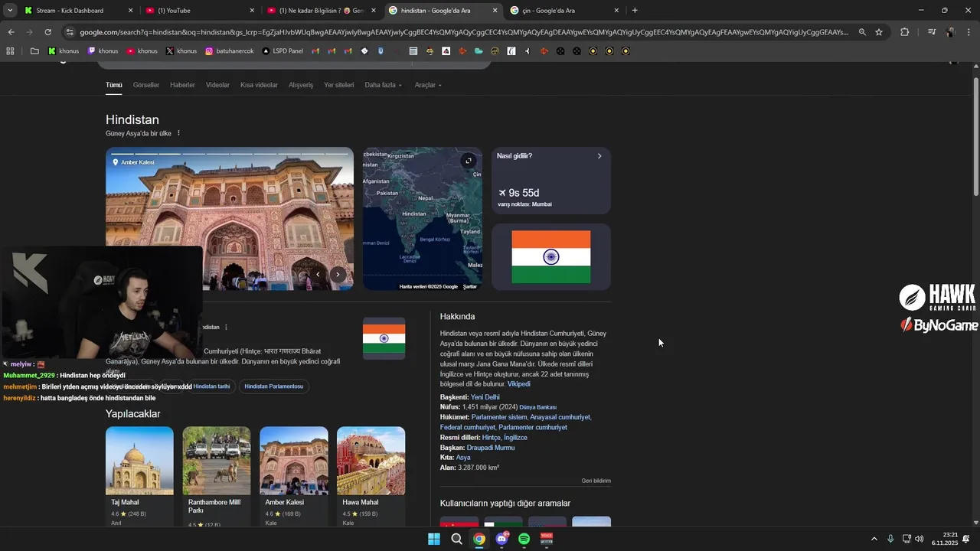Open the X khonus bookmark
This screenshot has height=551, width=980.
point(181,51)
